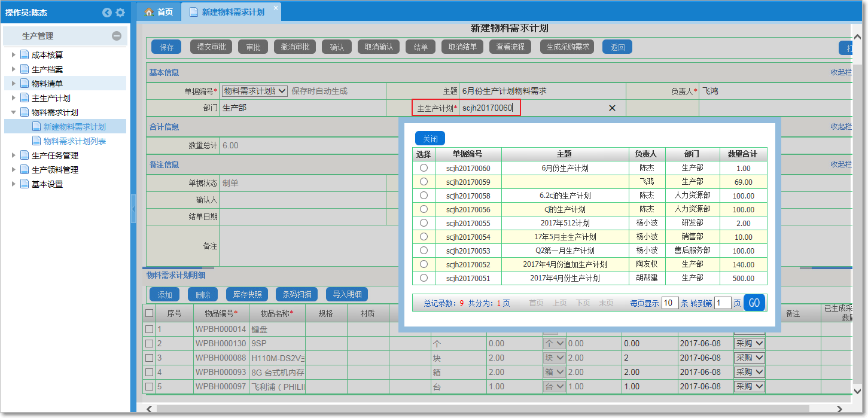The image size is (868, 418).
Task: Select the radio button for scjh20170055
Action: point(424,223)
